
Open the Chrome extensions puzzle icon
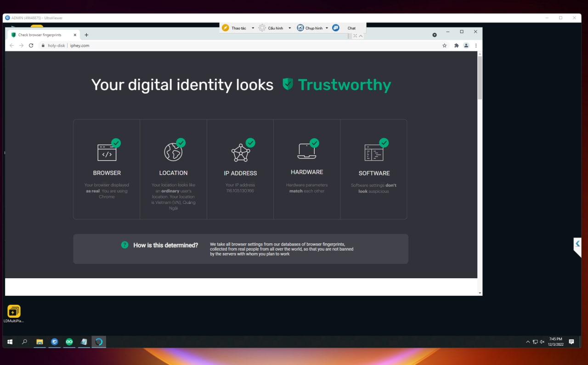click(x=456, y=45)
